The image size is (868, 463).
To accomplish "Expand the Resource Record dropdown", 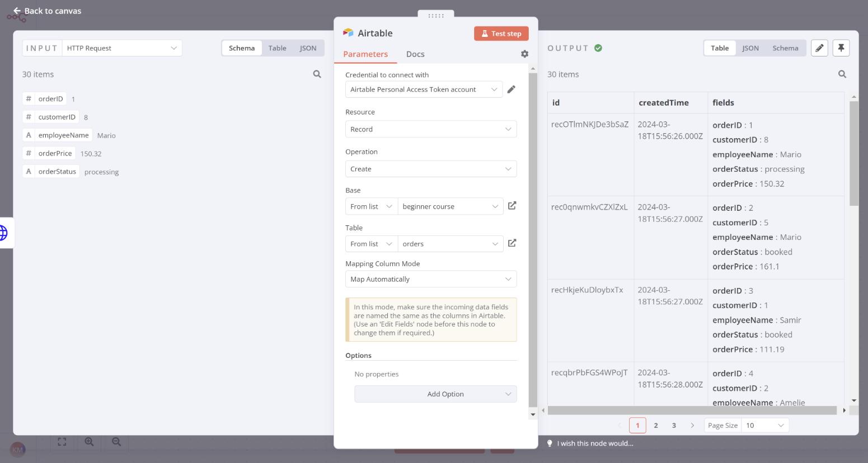I will 431,129.
